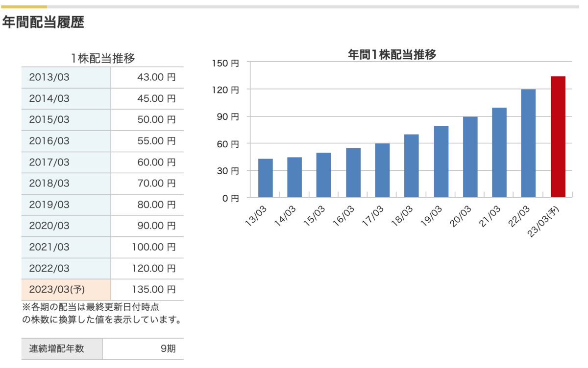Click the 15/03 bar in chart
588x368 pixels.
point(323,175)
